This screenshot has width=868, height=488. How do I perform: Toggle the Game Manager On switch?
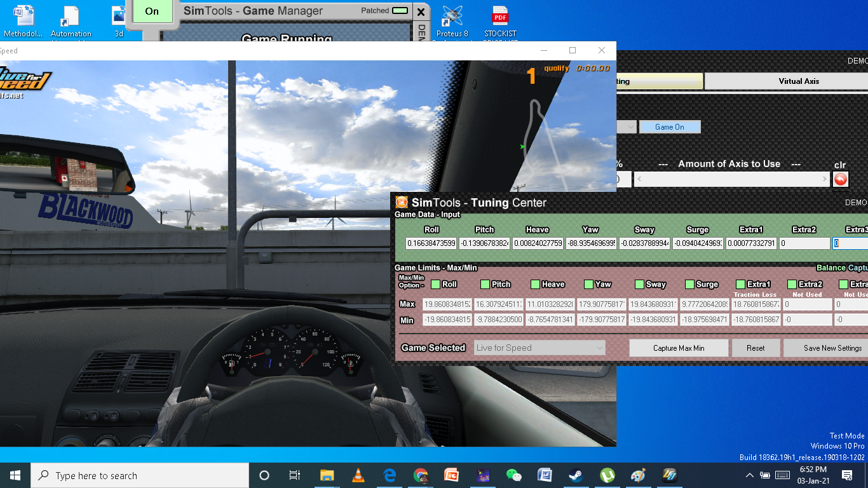[x=152, y=11]
